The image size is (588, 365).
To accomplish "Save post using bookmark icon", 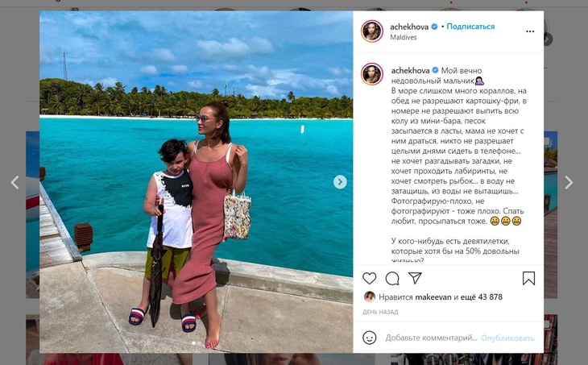I will pyautogui.click(x=528, y=278).
